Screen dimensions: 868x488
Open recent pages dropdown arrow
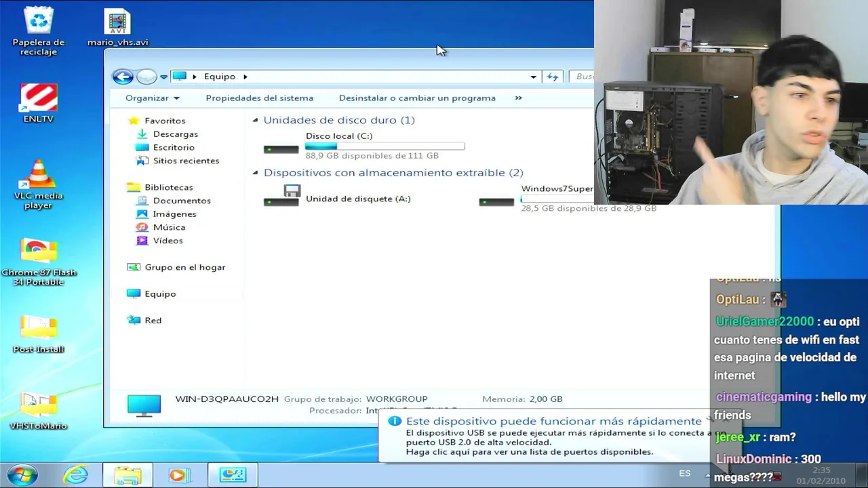click(x=163, y=77)
